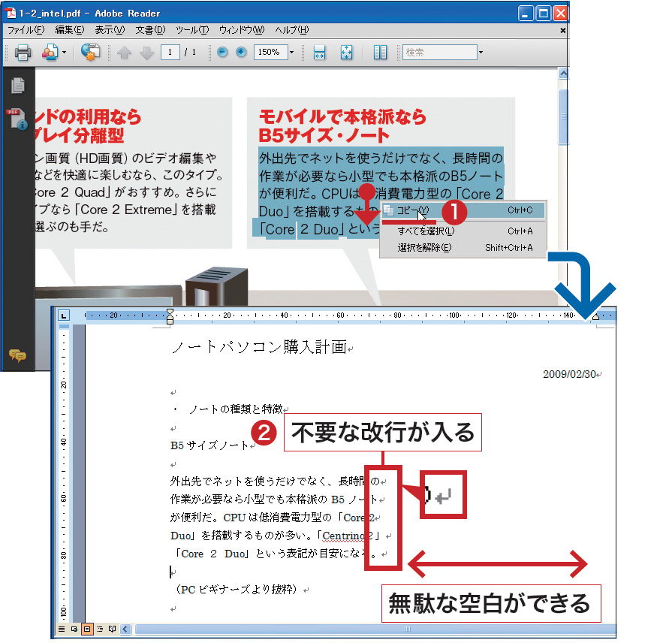
Task: Click the PDF text 「Core 2 Extreme」を搭載
Action: tap(145, 210)
